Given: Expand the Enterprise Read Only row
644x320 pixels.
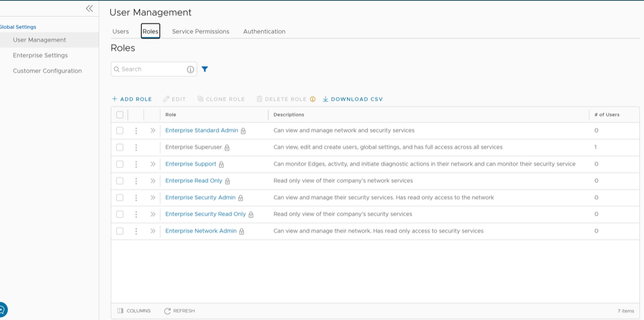Looking at the screenshot, I should pyautogui.click(x=153, y=181).
